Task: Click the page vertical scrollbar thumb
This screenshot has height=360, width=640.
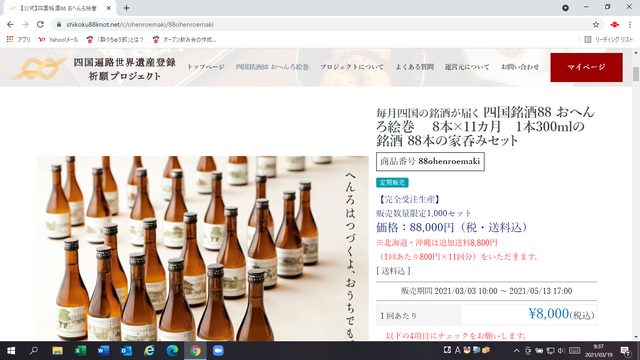Action: coord(636,74)
